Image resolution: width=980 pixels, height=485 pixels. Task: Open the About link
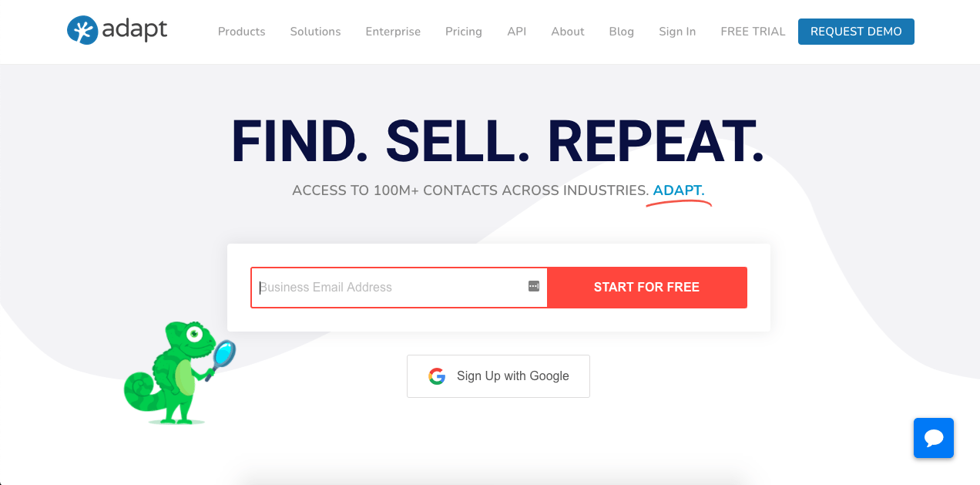[568, 32]
